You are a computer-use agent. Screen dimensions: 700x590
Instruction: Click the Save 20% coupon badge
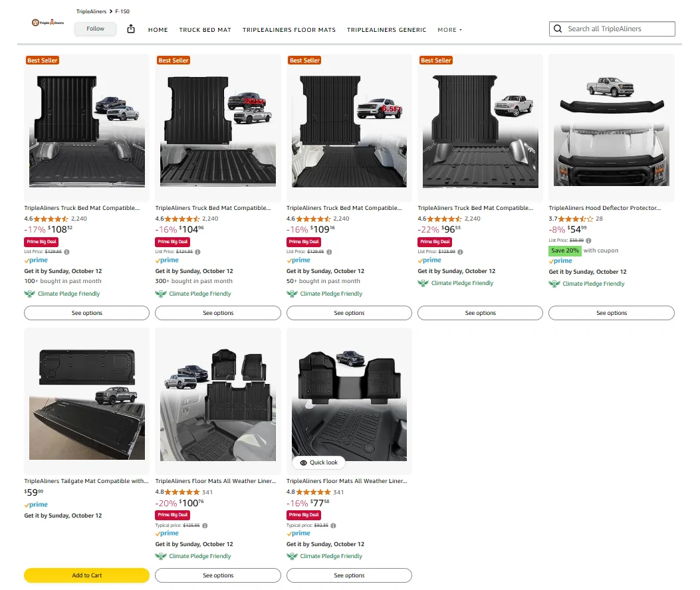coord(564,250)
